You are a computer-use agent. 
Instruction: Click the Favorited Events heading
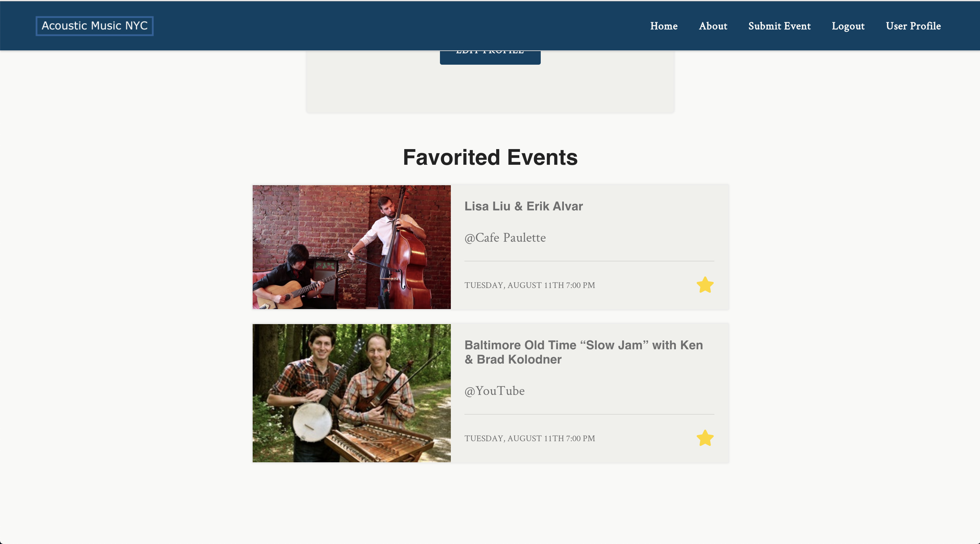490,157
